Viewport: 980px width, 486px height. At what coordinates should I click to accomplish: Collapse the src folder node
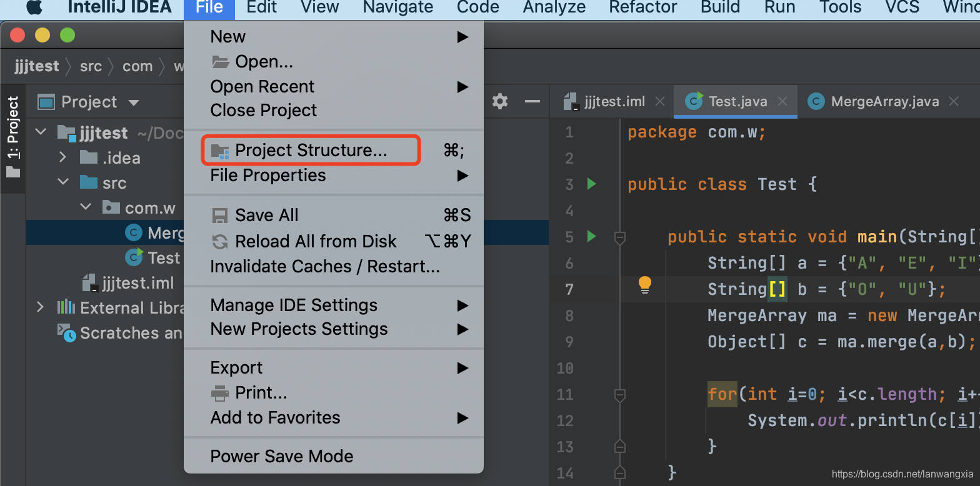click(x=62, y=182)
